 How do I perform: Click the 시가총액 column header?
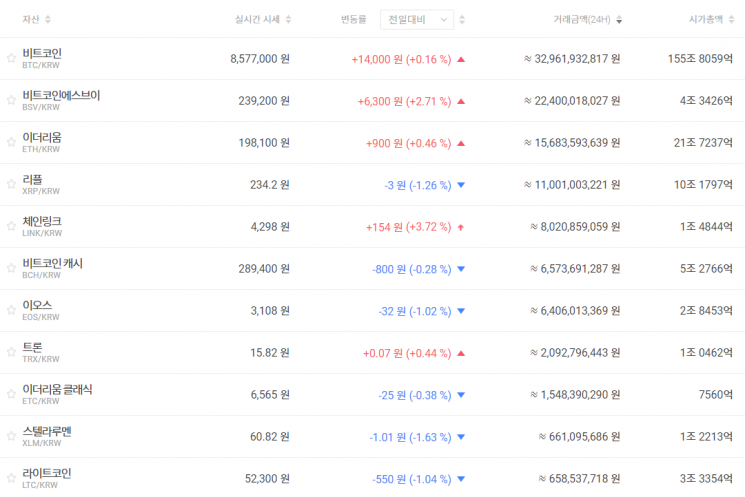(x=706, y=19)
